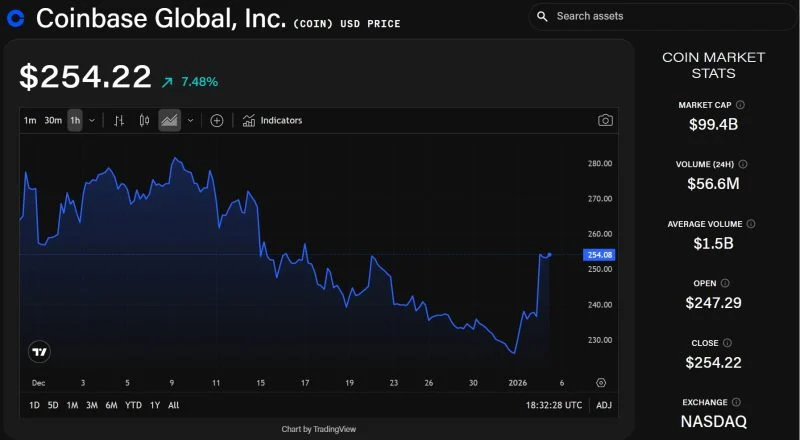Select the YTD date range
The height and width of the screenshot is (440, 800).
click(132, 405)
